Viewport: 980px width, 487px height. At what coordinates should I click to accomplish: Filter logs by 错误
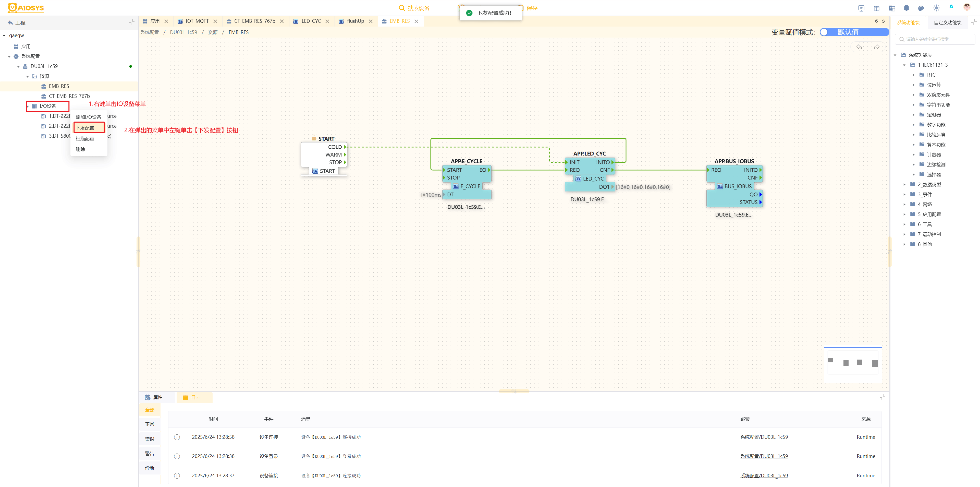[x=150, y=439]
